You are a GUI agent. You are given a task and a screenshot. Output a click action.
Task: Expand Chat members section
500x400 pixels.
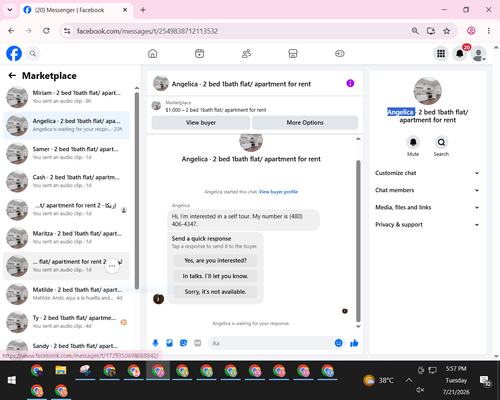[x=427, y=190]
